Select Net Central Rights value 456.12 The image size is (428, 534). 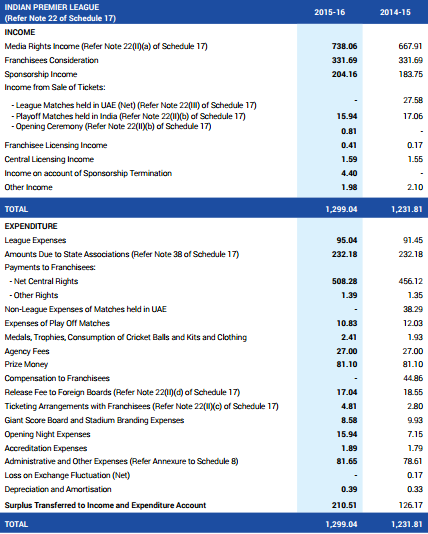coord(410,281)
